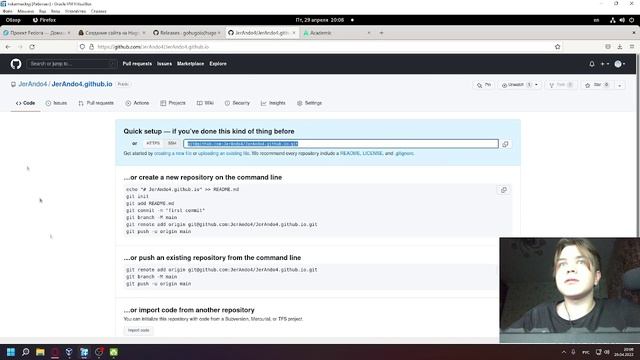The width and height of the screenshot is (640, 360).
Task: Switch to the Releases gohugoio/hugo tab
Action: (186, 33)
